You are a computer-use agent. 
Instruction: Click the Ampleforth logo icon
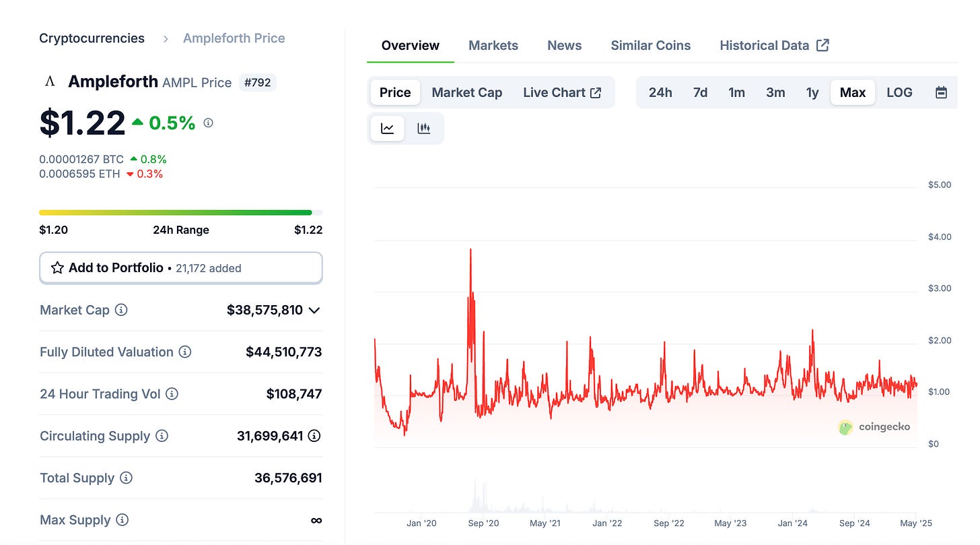click(50, 82)
